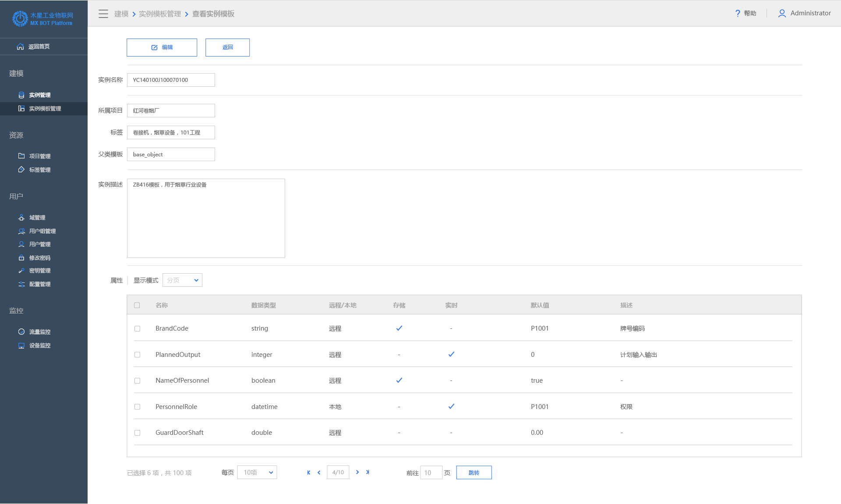The height and width of the screenshot is (504, 841).
Task: Check the NameOfPersonnel row checkbox
Action: click(137, 381)
